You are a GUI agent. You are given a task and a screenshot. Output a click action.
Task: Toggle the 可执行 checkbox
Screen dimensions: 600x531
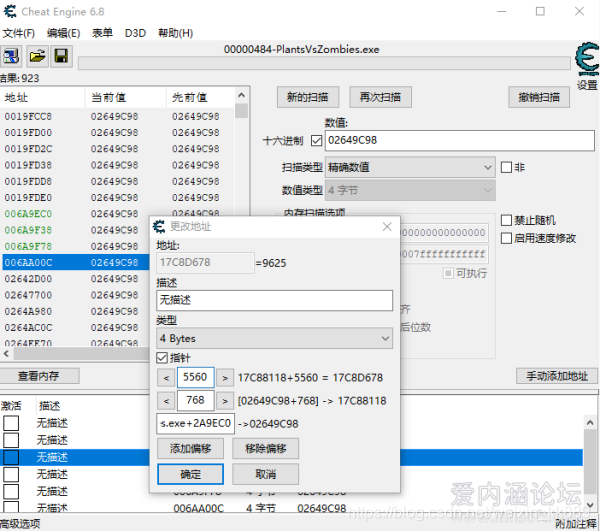tap(448, 273)
